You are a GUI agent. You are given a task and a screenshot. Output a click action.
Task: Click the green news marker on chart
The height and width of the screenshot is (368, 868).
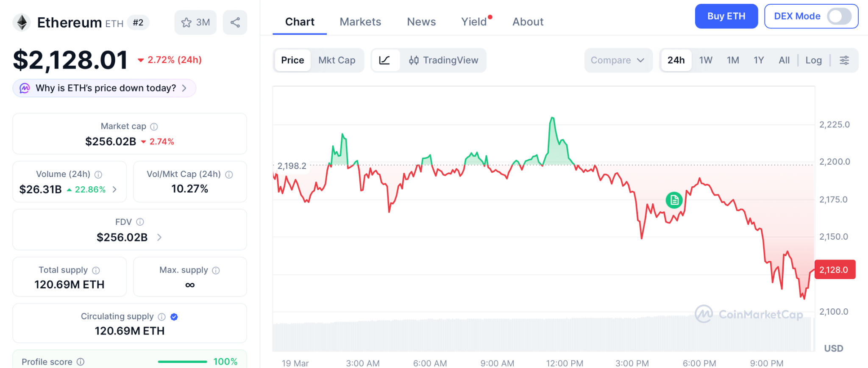click(674, 200)
